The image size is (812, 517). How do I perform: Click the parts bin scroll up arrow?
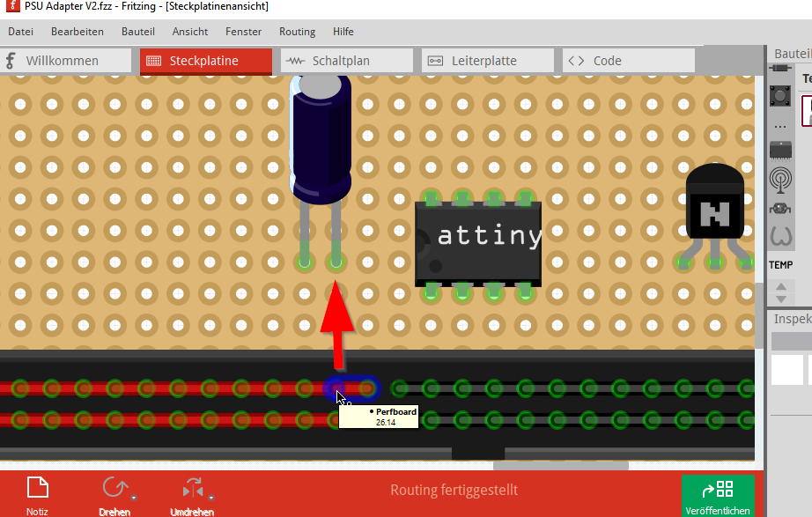pyautogui.click(x=781, y=286)
